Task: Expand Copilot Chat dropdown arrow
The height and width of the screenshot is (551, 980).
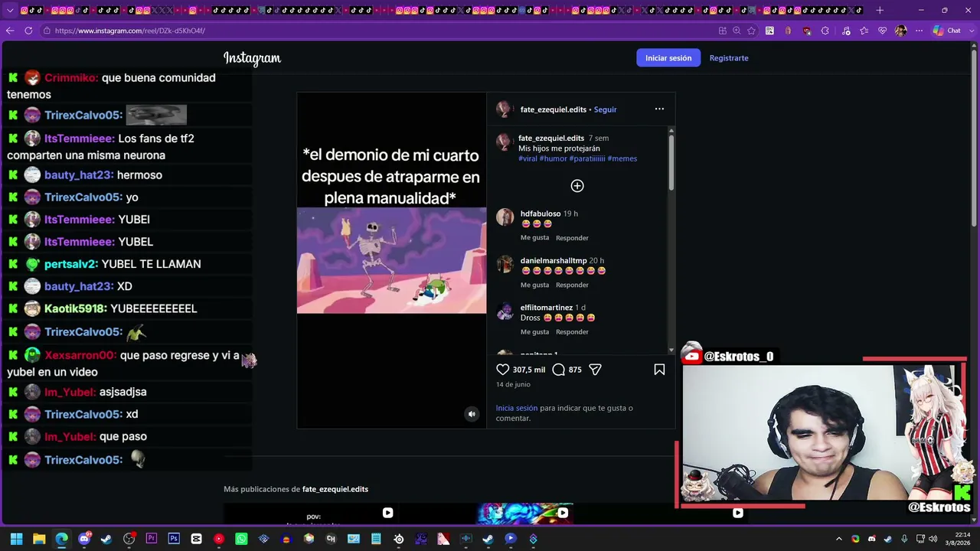Action: click(x=970, y=31)
